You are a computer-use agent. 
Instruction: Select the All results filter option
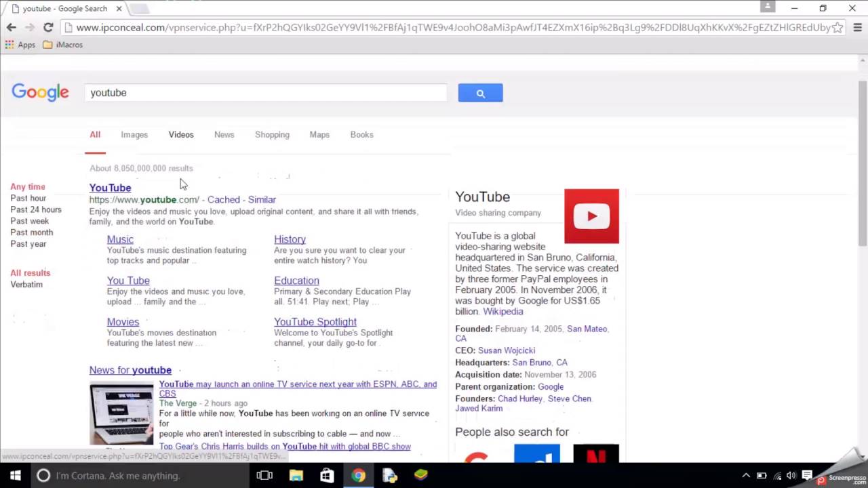click(31, 273)
